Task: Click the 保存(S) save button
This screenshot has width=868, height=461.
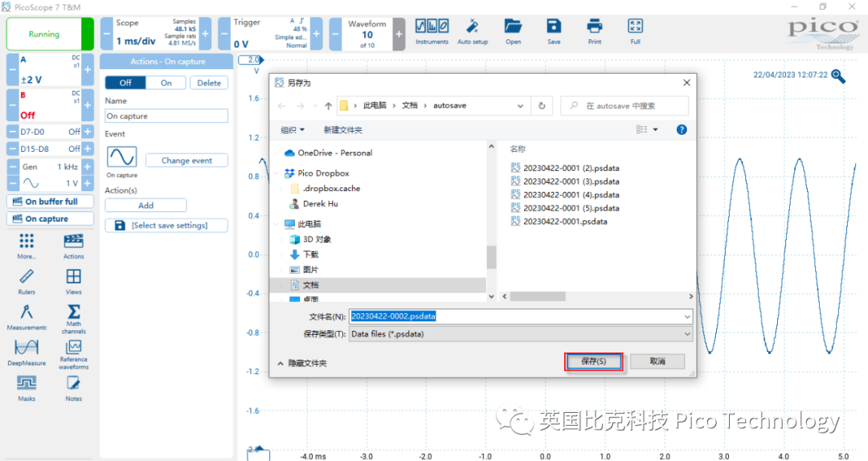Action: pyautogui.click(x=593, y=361)
